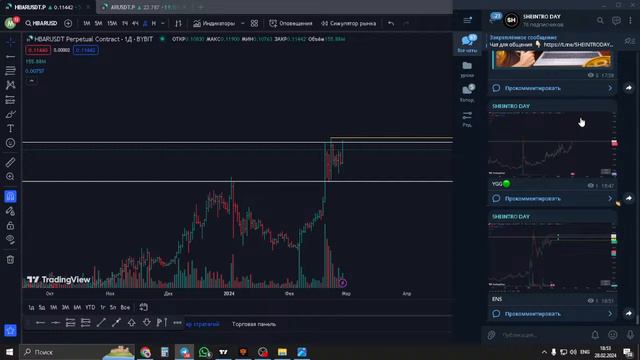Open the go-to-date calendar icon
This screenshot has width=640, height=360.
[x=144, y=307]
